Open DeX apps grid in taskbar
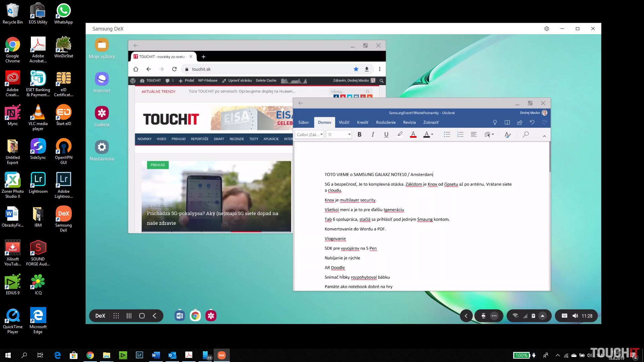The height and width of the screenshot is (362, 644). (x=116, y=316)
